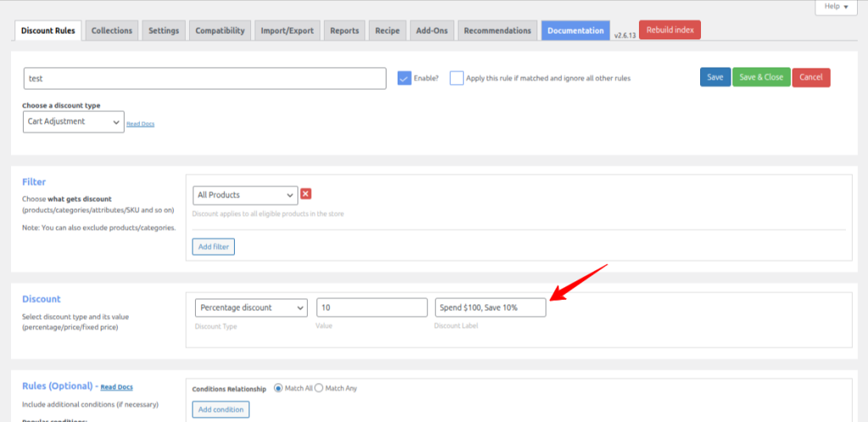This screenshot has height=422, width=868.
Task: Expand the Help menu at top right
Action: pyautogui.click(x=837, y=7)
